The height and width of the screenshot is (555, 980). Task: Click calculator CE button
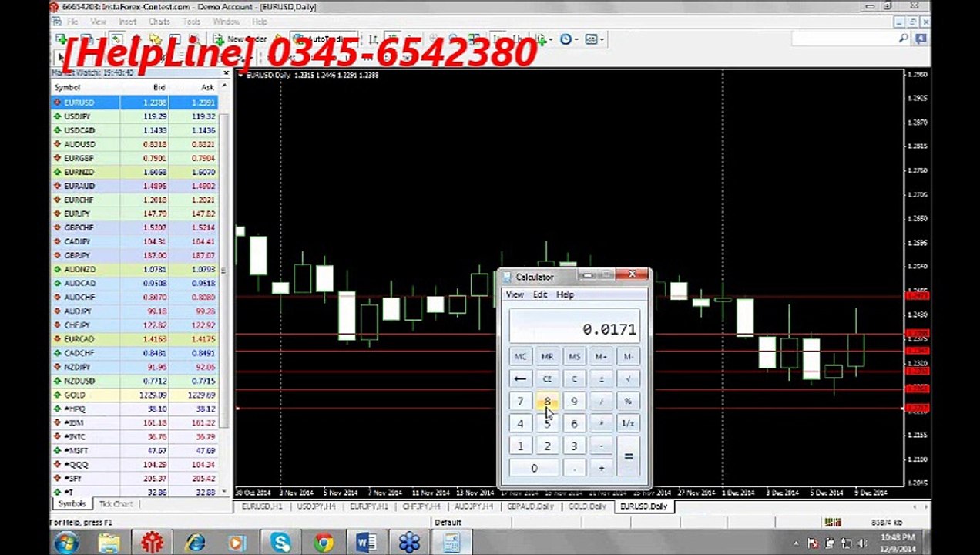click(547, 379)
